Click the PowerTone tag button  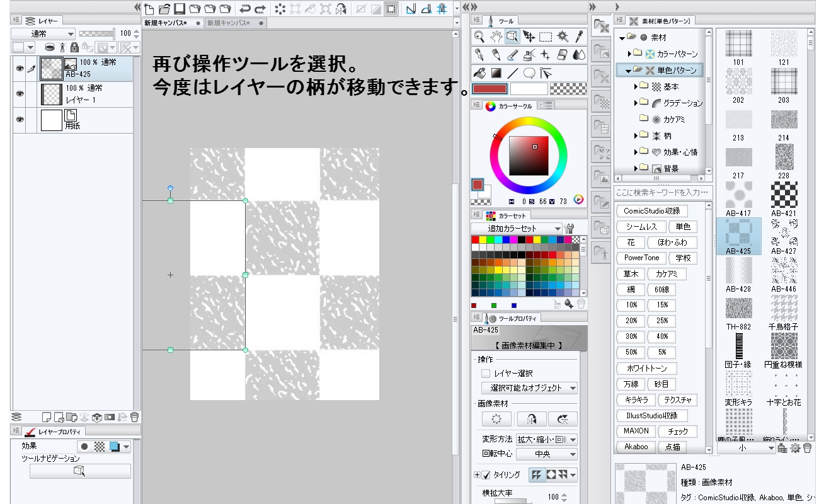click(641, 258)
